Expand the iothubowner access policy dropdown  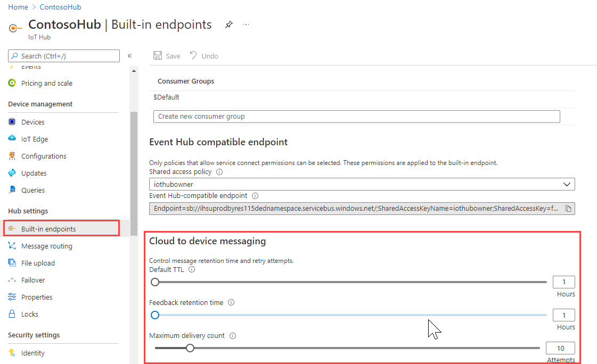click(x=362, y=184)
